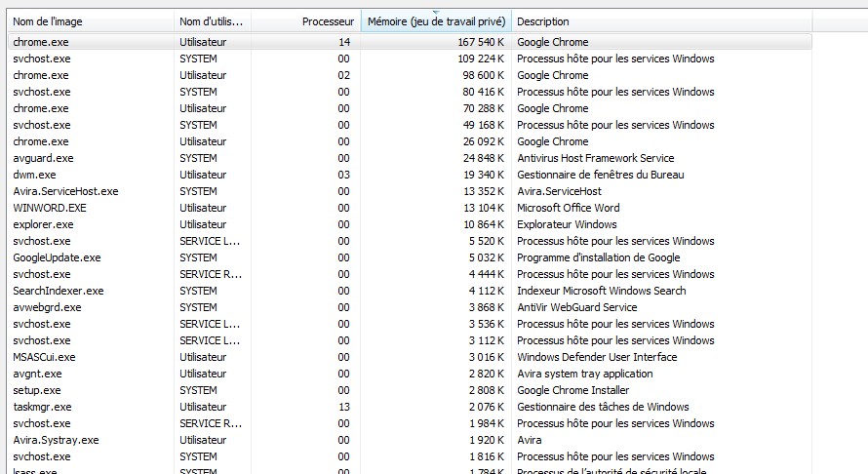
Task: Select the svchost.exe row using 80 416 K
Action: click(x=410, y=92)
